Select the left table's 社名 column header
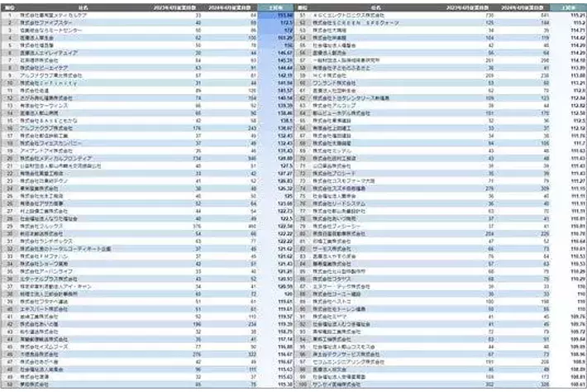Screen dimensions: 587x392 [83, 7]
